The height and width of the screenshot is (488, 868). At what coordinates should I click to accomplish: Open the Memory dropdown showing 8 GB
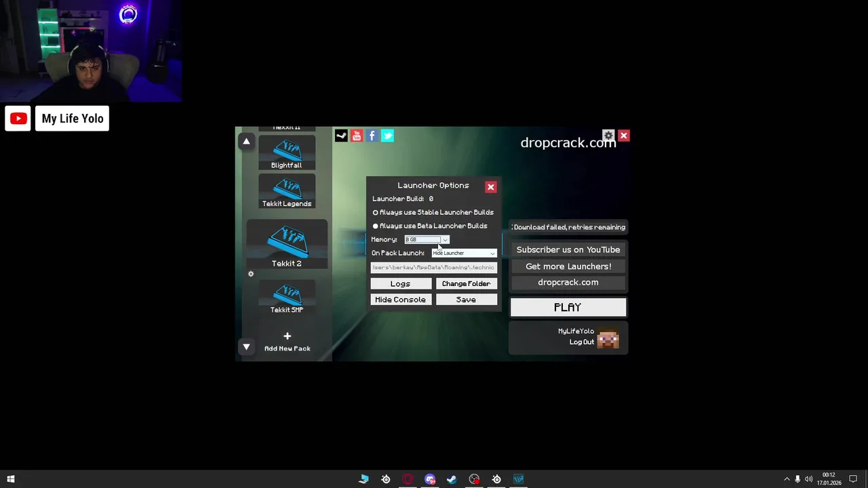pos(427,239)
